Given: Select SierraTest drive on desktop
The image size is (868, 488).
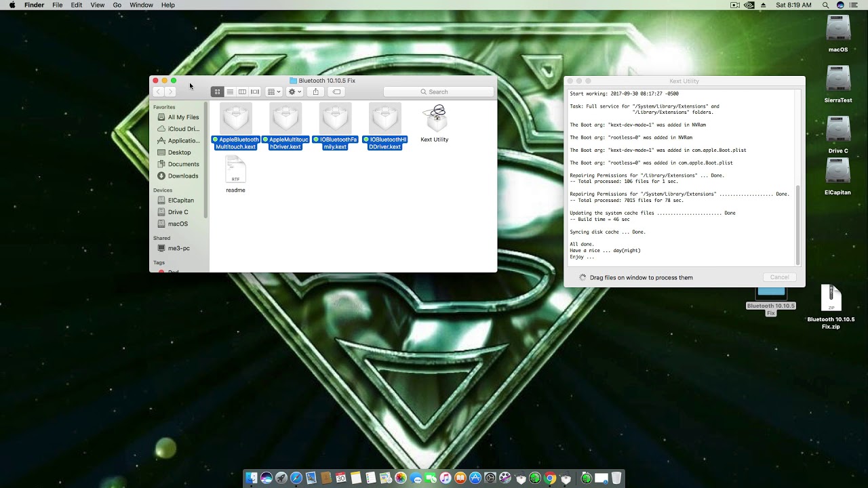Looking at the screenshot, I should pos(838,83).
